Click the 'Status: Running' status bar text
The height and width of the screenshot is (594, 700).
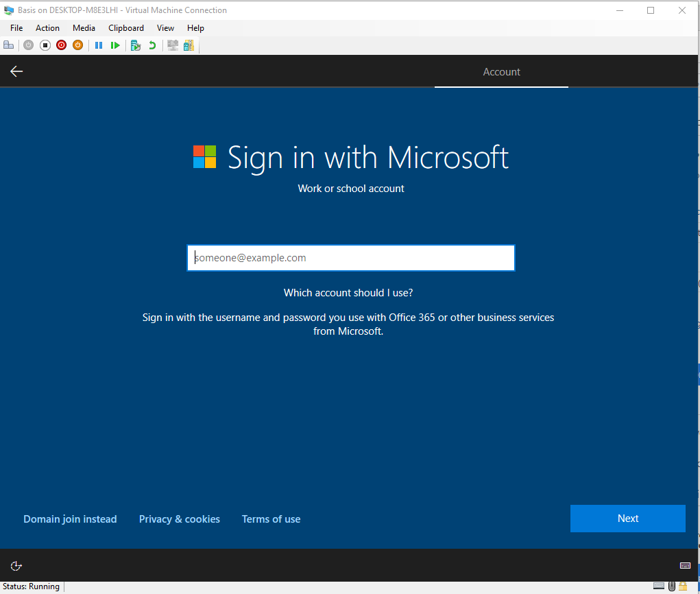[x=31, y=586]
